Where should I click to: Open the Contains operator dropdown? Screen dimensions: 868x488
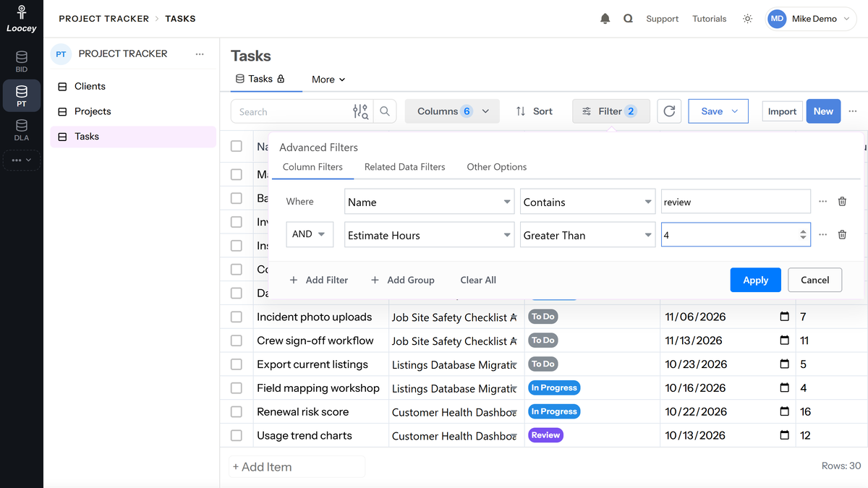588,202
